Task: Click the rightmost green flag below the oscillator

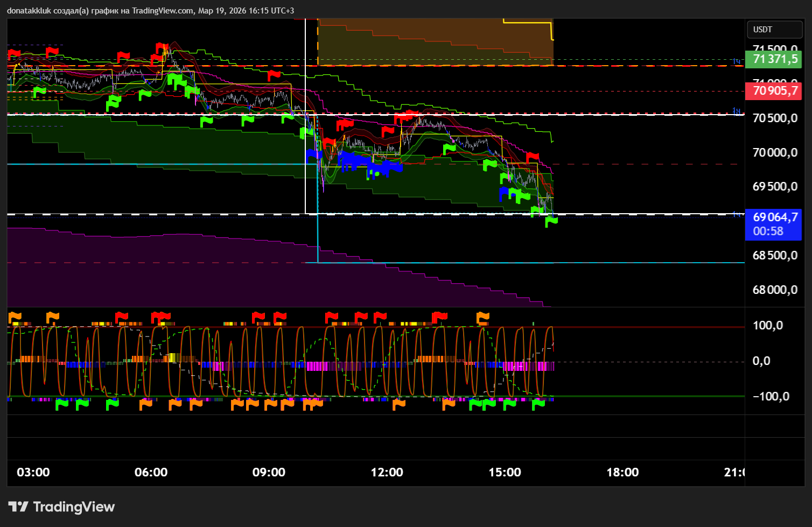Action: (x=538, y=404)
